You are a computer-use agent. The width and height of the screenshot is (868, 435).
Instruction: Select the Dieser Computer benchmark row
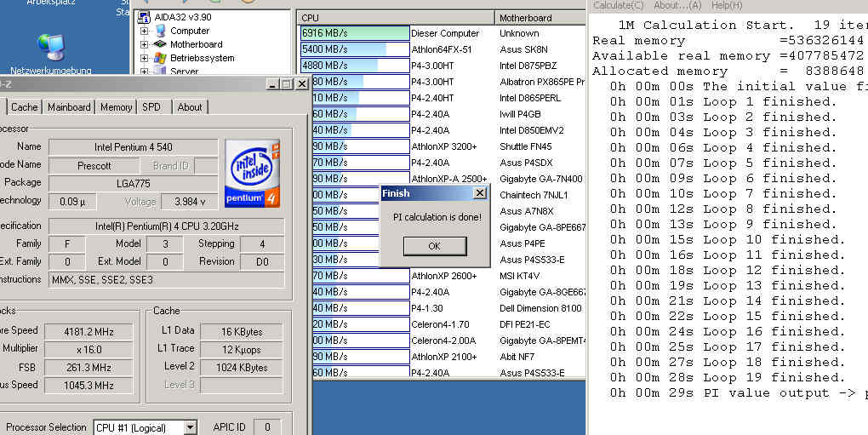[446, 33]
